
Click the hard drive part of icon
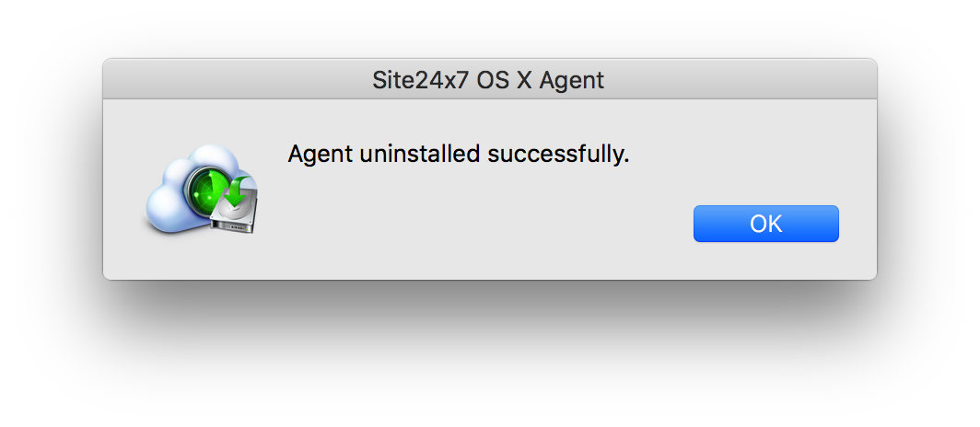[x=235, y=215]
